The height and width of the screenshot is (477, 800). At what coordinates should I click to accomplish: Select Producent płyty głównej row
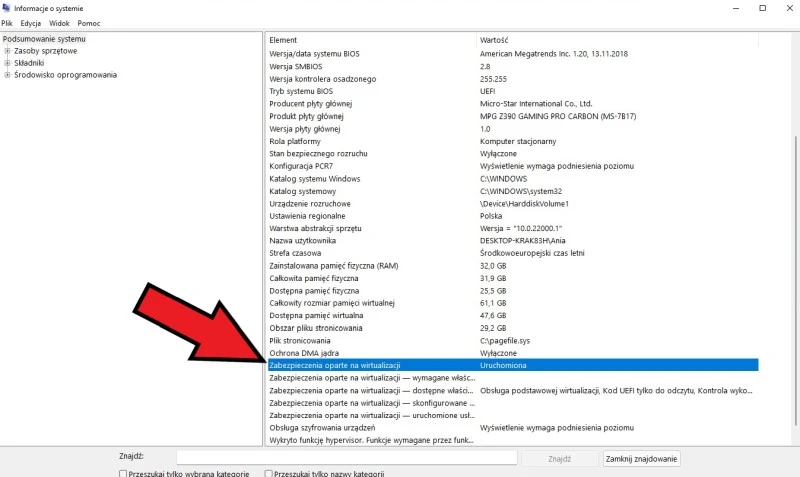(x=512, y=104)
